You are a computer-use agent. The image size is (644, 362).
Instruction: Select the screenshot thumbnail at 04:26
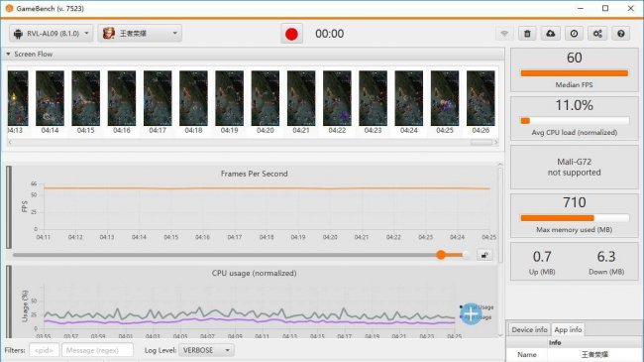coord(481,98)
